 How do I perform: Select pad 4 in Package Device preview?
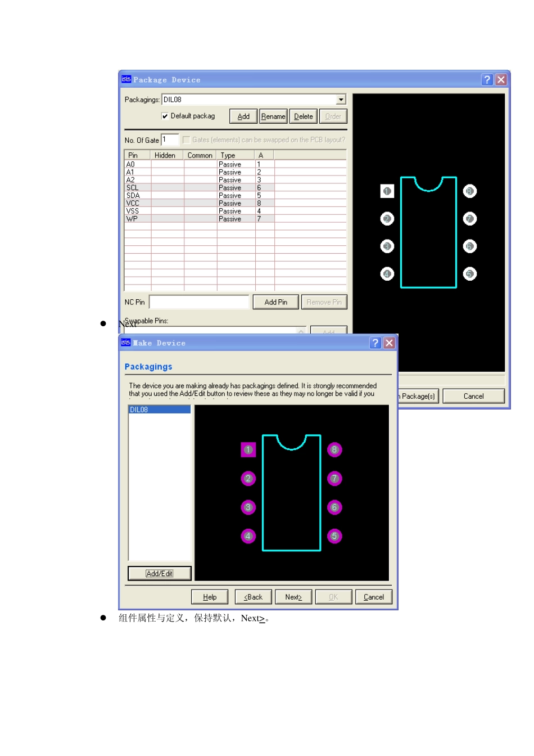point(387,274)
